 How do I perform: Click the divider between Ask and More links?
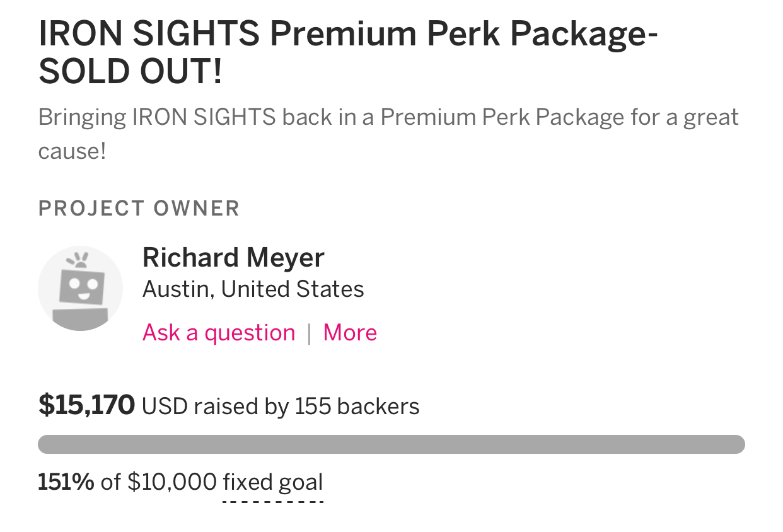[x=309, y=333]
